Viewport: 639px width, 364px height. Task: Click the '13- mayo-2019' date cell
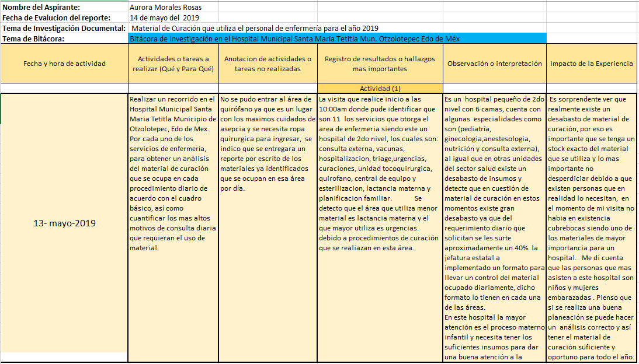click(64, 223)
